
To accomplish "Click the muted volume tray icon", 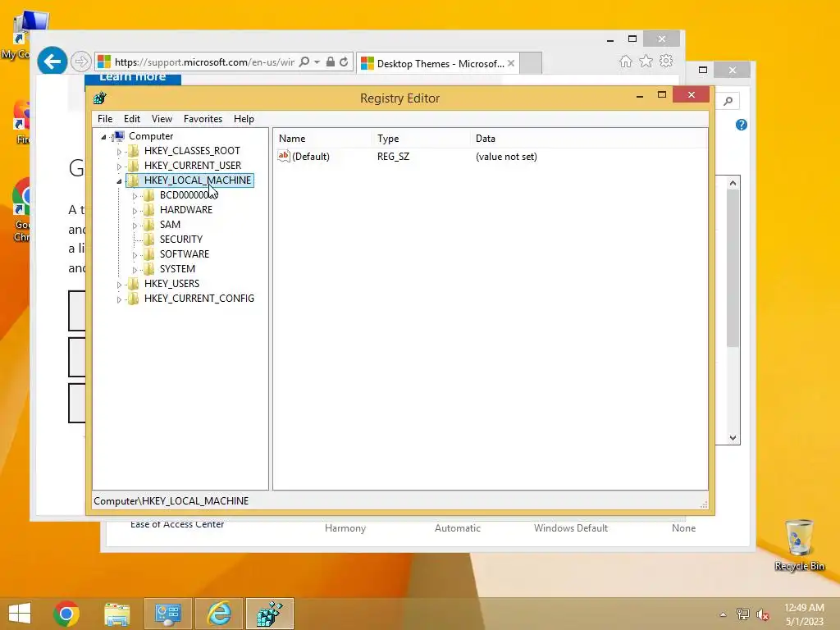I will [x=762, y=614].
